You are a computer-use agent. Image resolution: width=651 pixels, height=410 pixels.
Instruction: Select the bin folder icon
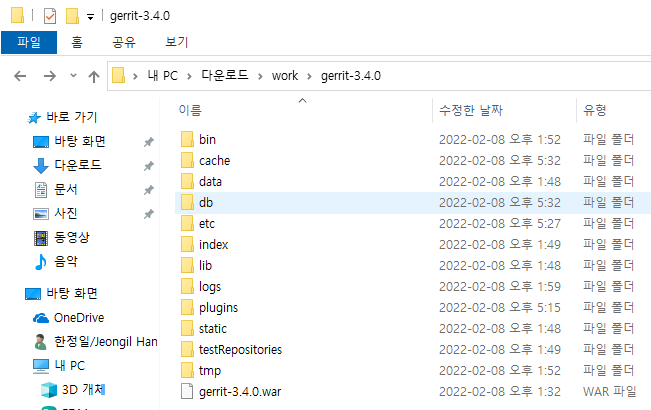point(187,139)
